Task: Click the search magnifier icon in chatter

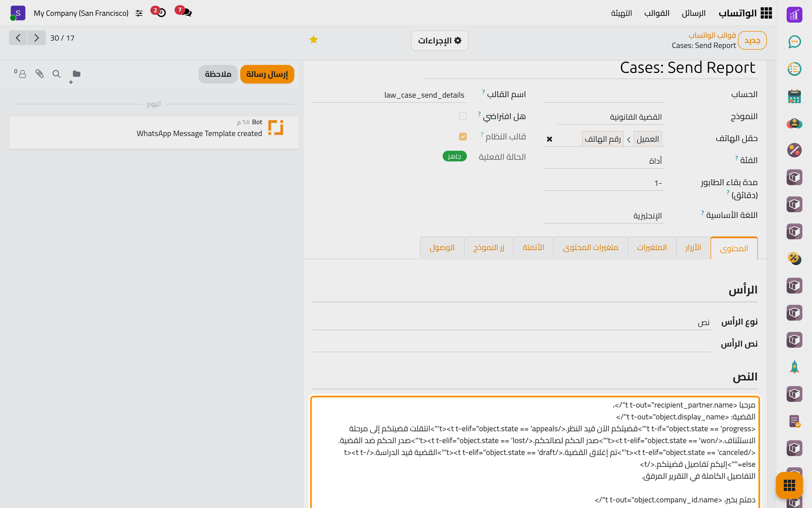Action: (56, 74)
